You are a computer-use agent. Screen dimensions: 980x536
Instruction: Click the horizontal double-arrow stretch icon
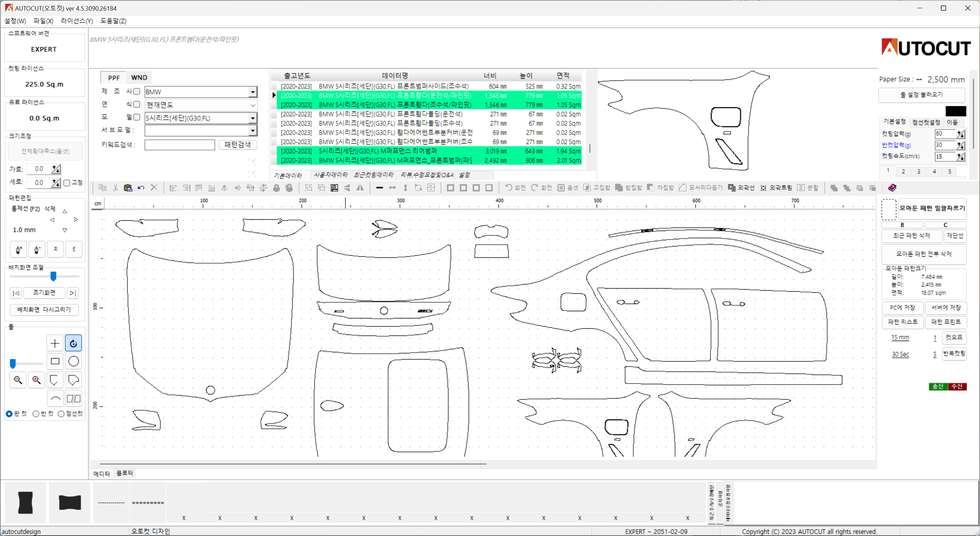pyautogui.click(x=392, y=187)
